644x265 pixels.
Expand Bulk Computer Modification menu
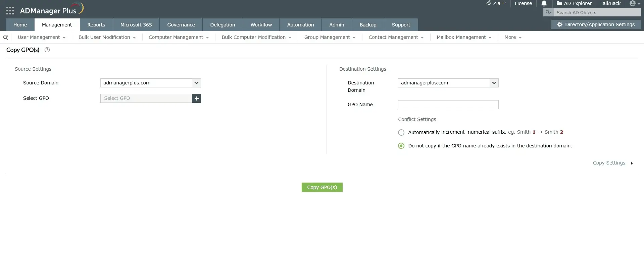coord(256,37)
